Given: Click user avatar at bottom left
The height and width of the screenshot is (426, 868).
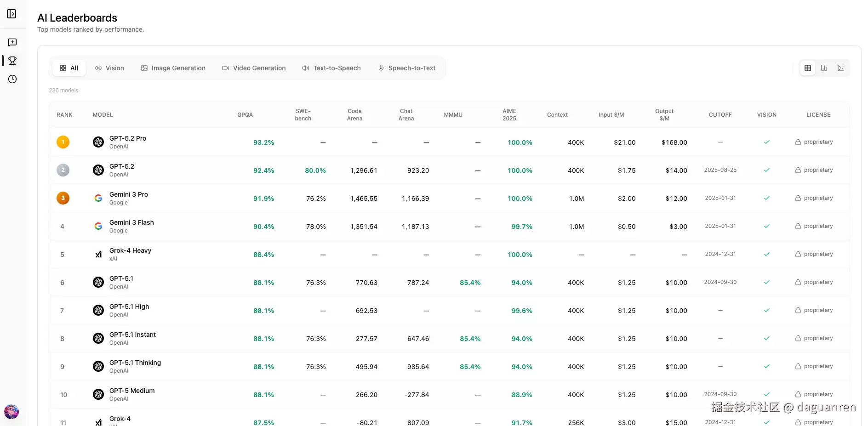Looking at the screenshot, I should click(x=11, y=412).
